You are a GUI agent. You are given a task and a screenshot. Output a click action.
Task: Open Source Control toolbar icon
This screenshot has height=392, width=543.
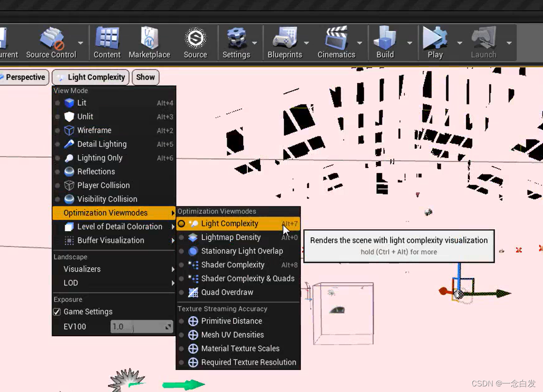pyautogui.click(x=52, y=38)
